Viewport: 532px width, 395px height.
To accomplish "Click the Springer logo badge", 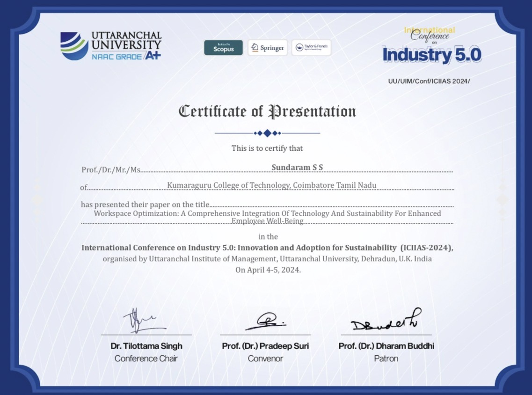I will (x=268, y=48).
